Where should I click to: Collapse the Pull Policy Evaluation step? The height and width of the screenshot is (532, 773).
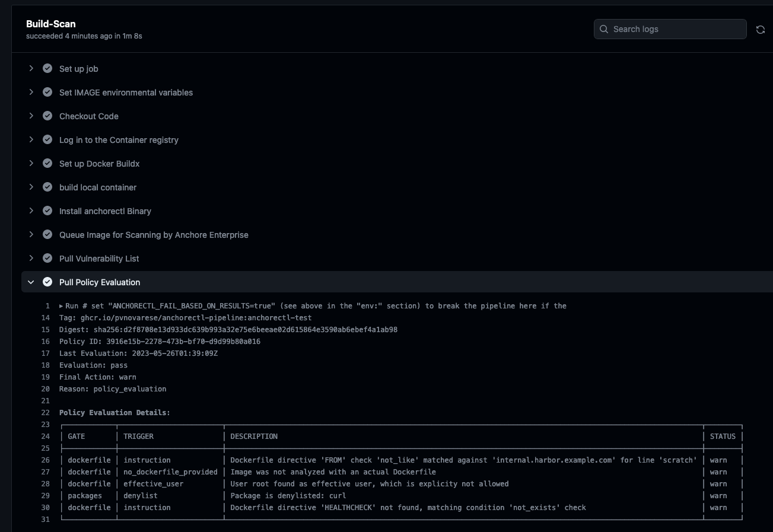[x=31, y=282]
